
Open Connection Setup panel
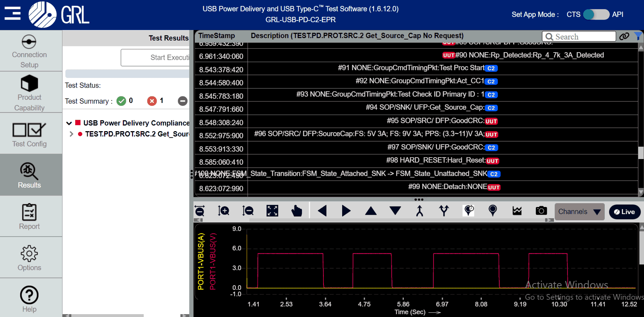pyautogui.click(x=29, y=51)
